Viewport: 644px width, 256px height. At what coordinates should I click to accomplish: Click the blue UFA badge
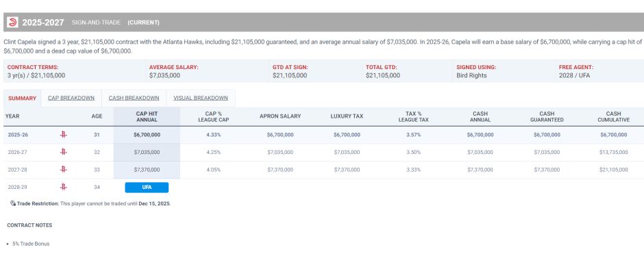point(147,188)
